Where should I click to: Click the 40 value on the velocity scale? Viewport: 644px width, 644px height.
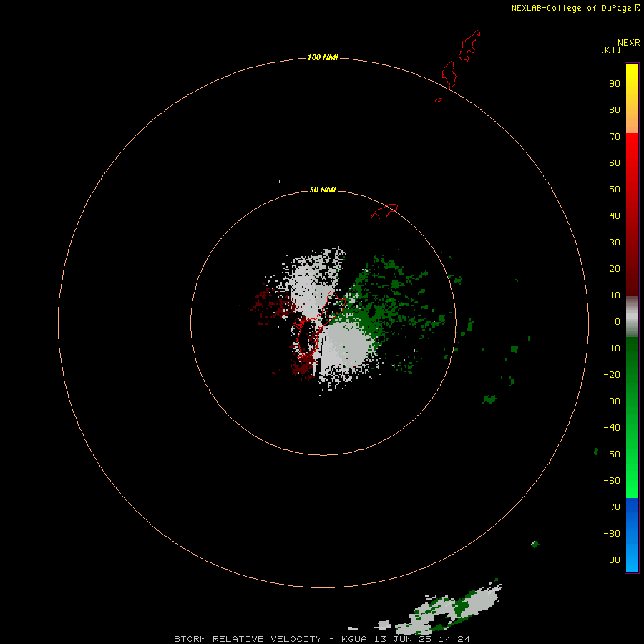pos(615,216)
